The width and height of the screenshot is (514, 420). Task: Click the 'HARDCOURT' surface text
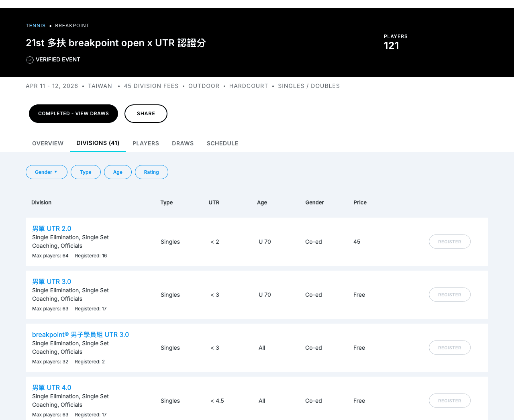click(249, 86)
